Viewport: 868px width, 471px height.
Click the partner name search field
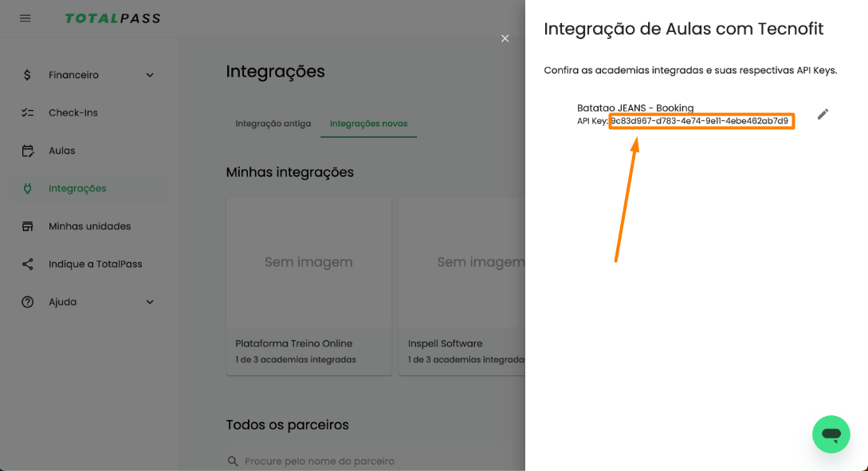(375, 461)
